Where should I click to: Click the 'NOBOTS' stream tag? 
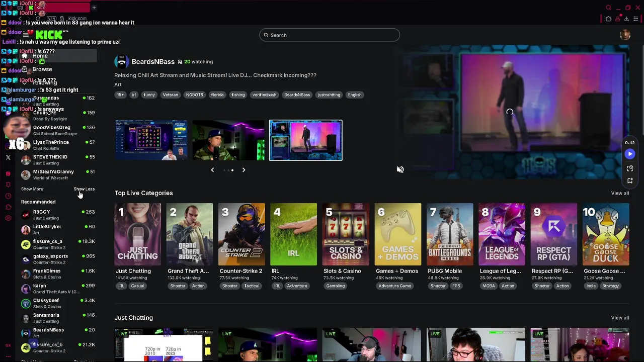[x=194, y=95]
